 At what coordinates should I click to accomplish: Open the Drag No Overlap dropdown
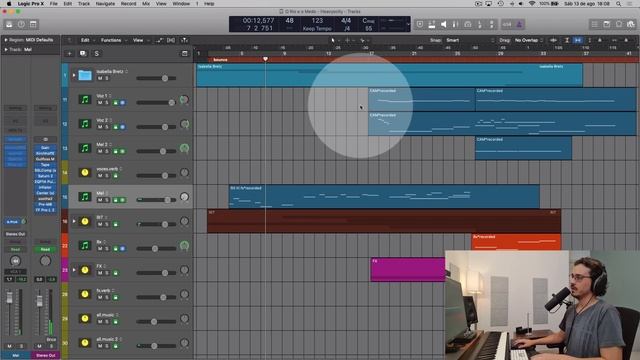(529, 40)
